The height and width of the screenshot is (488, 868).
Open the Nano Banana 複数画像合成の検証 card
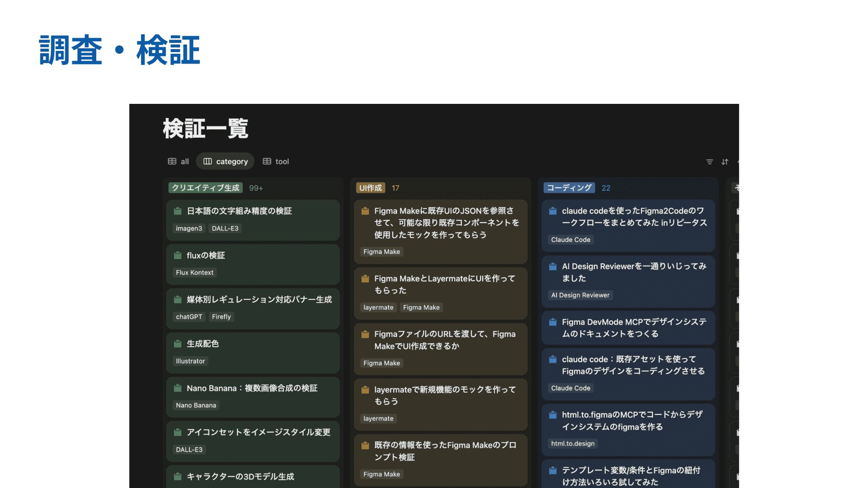(252, 388)
